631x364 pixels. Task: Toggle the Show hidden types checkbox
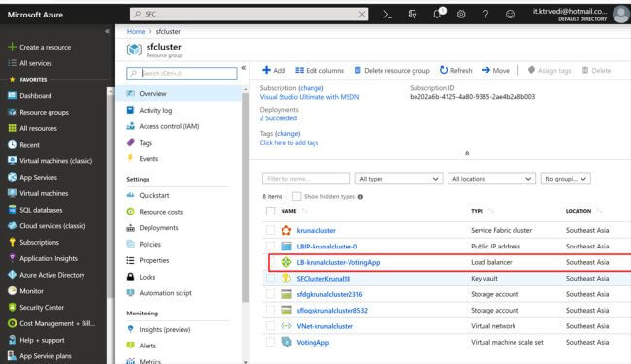coord(297,196)
